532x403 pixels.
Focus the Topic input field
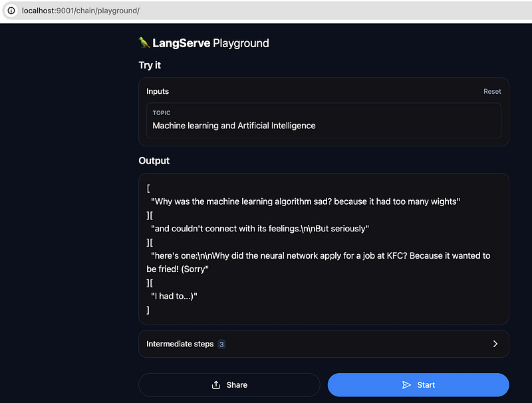click(x=324, y=120)
